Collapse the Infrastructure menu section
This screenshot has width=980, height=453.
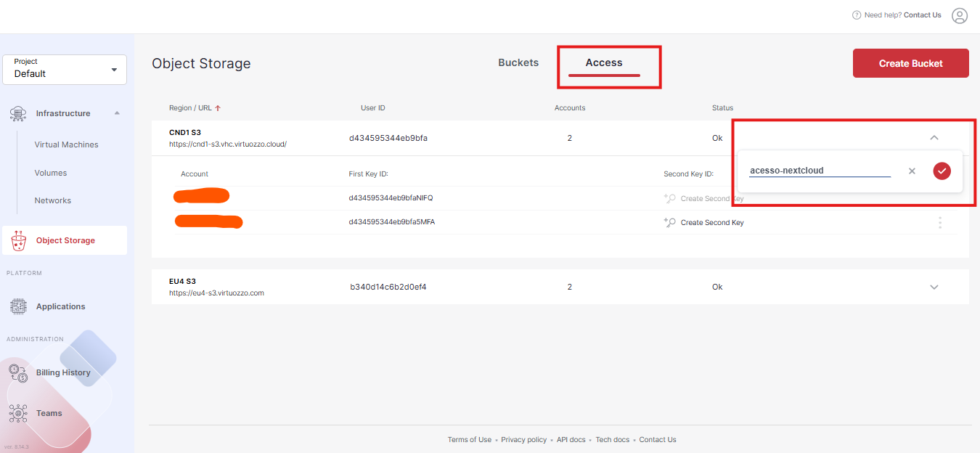(x=117, y=113)
